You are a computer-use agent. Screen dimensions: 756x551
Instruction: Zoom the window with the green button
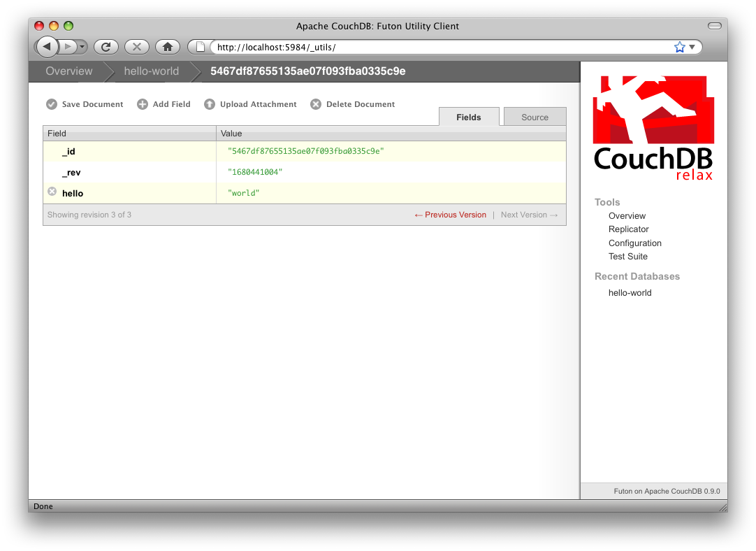pos(68,26)
